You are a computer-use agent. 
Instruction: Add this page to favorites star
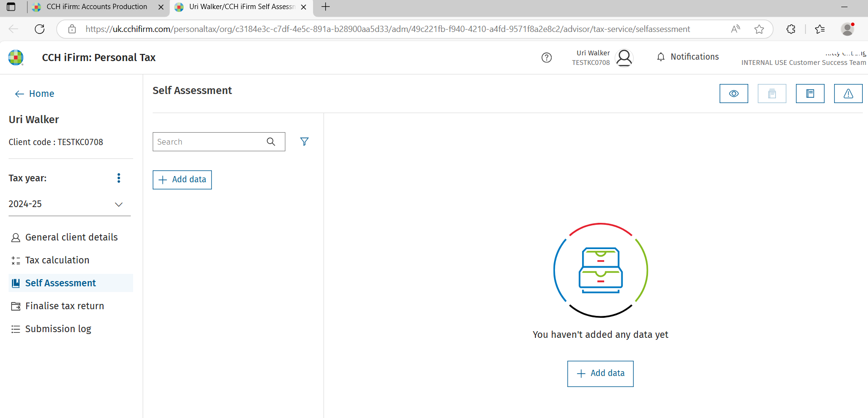point(759,29)
